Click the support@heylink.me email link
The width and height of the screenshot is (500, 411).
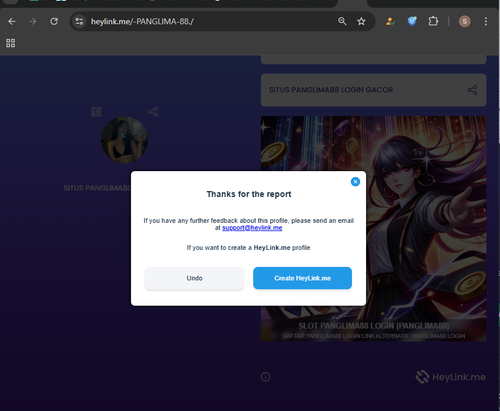coord(252,228)
